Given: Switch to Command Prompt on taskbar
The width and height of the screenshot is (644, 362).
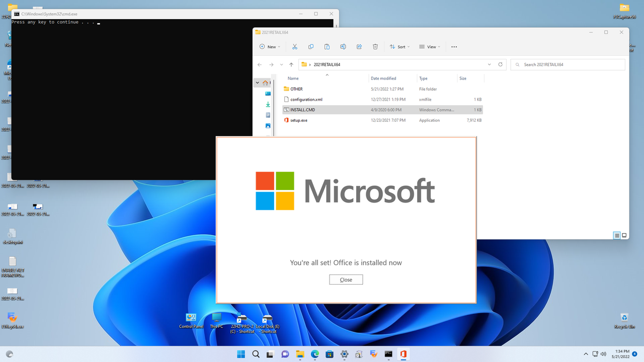Looking at the screenshot, I should pos(388,354).
